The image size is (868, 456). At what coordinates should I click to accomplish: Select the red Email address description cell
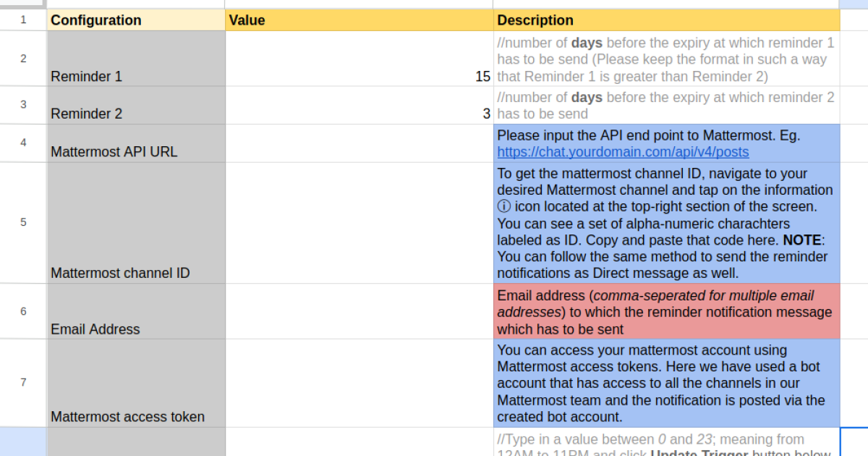coord(665,312)
